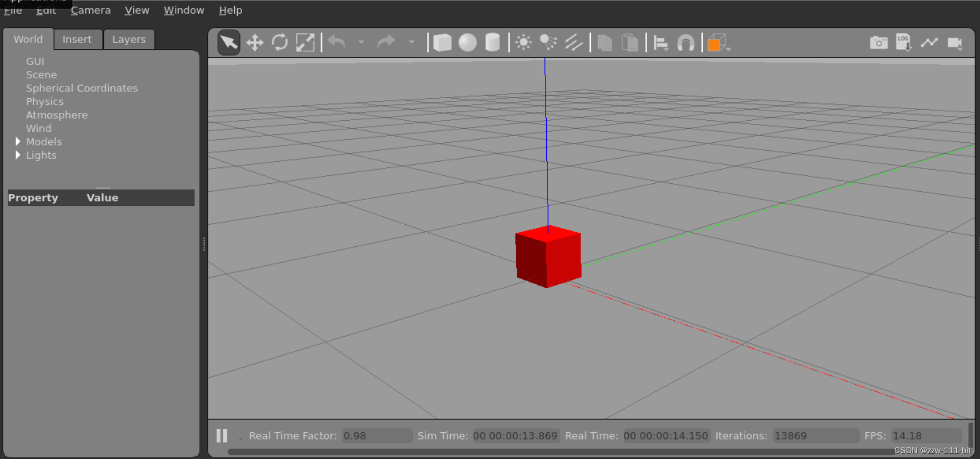The width and height of the screenshot is (980, 459).
Task: Click the Spherical Coordinates entry
Action: [82, 88]
